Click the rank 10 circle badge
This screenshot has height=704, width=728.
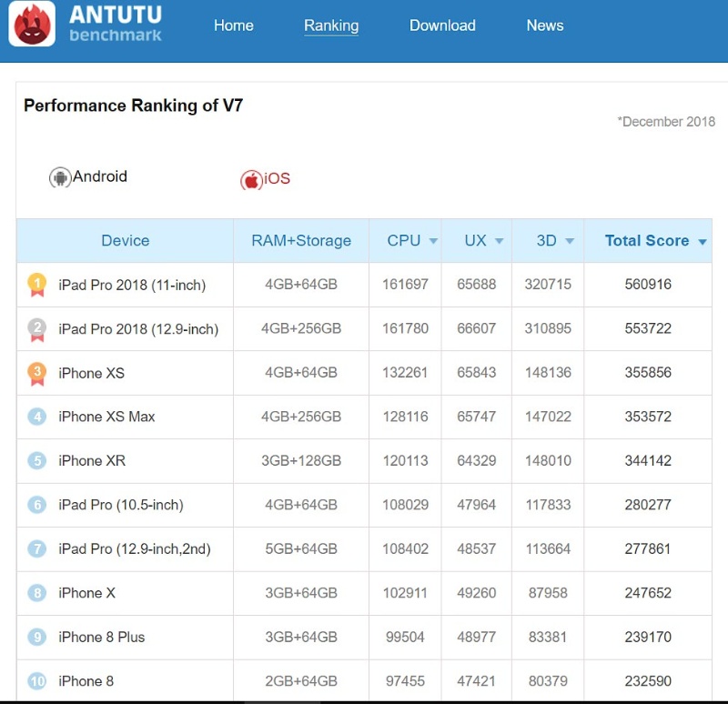36,680
